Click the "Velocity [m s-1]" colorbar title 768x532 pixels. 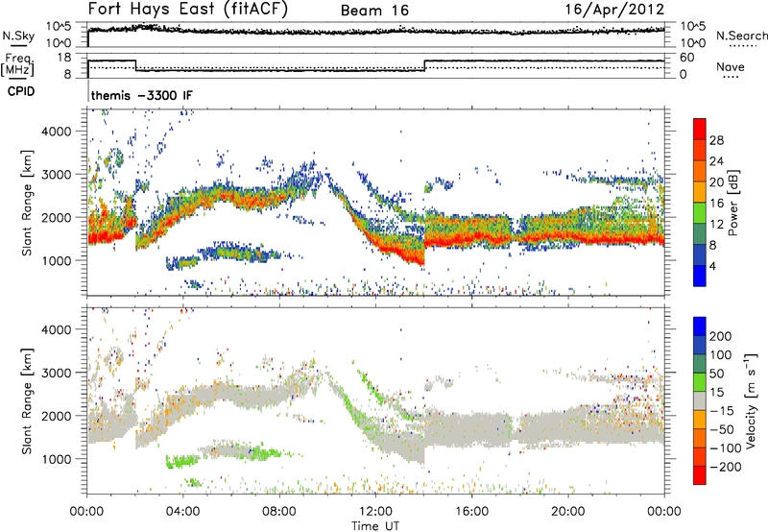[751, 400]
